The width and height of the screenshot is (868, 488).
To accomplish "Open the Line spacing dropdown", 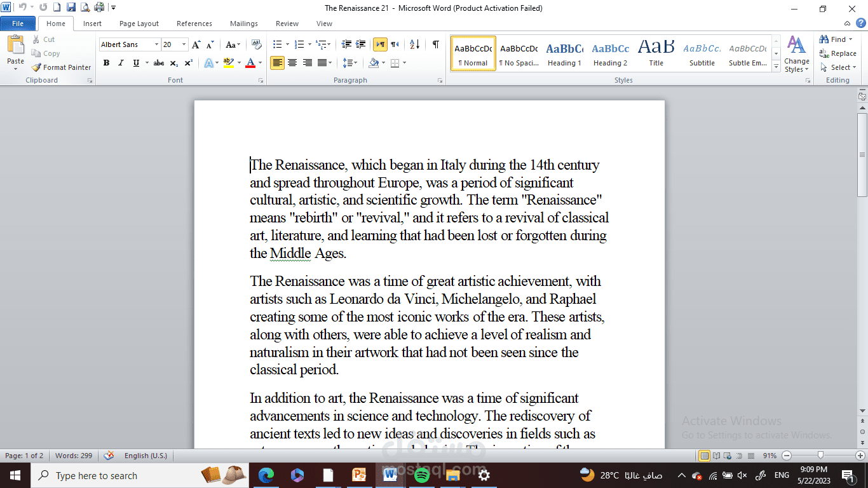I will tap(350, 62).
